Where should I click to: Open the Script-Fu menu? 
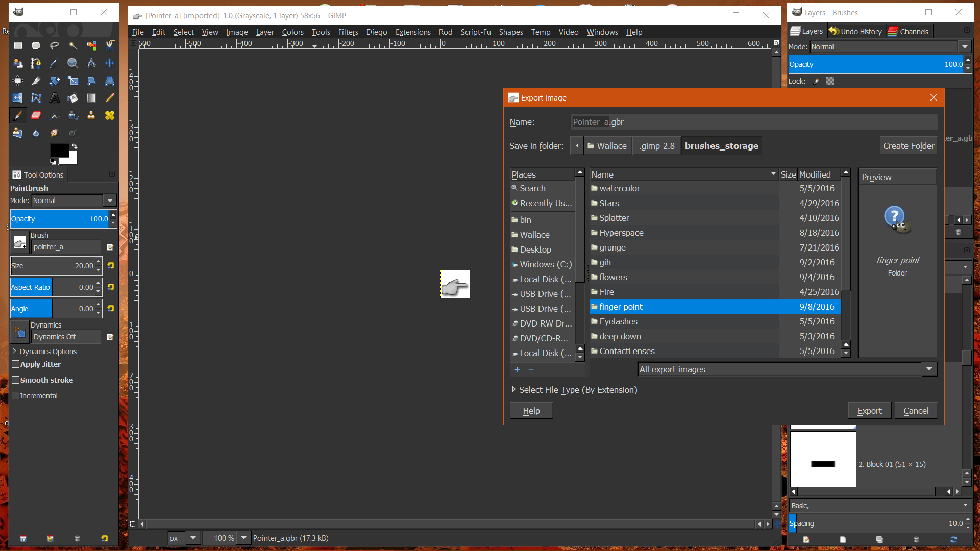[x=475, y=32]
